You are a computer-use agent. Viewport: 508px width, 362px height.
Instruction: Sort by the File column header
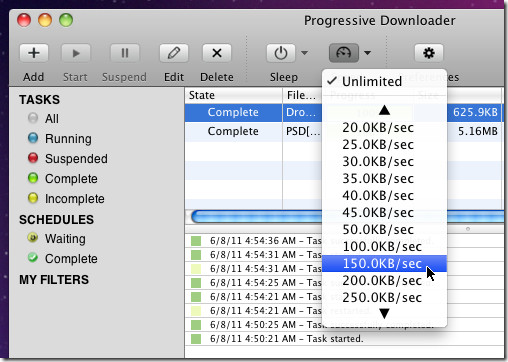coord(302,95)
